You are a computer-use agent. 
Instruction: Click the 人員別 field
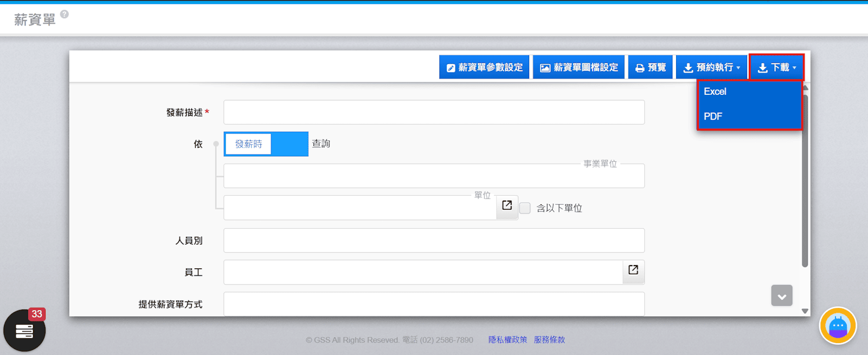pyautogui.click(x=434, y=240)
